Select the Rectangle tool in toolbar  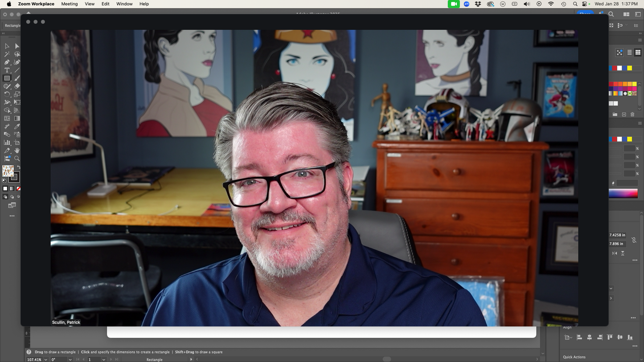[x=7, y=78]
